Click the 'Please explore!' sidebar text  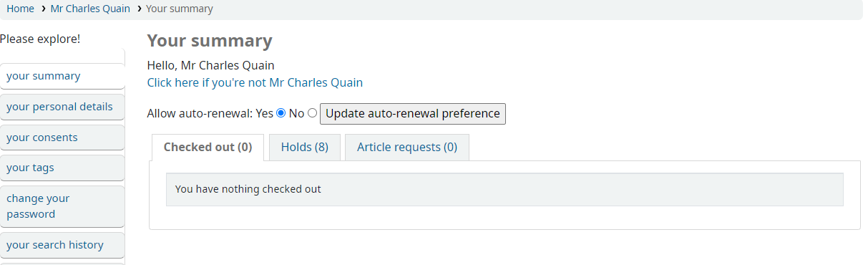pyautogui.click(x=40, y=39)
